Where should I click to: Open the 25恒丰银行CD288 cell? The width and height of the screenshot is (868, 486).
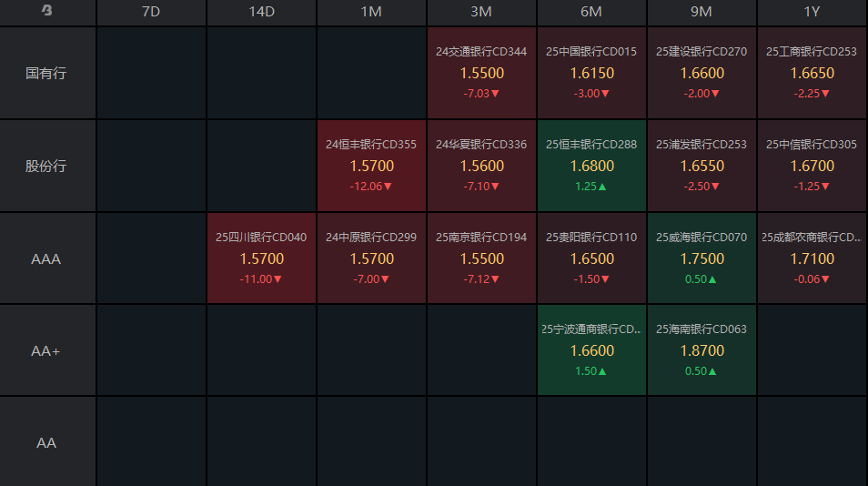click(591, 166)
